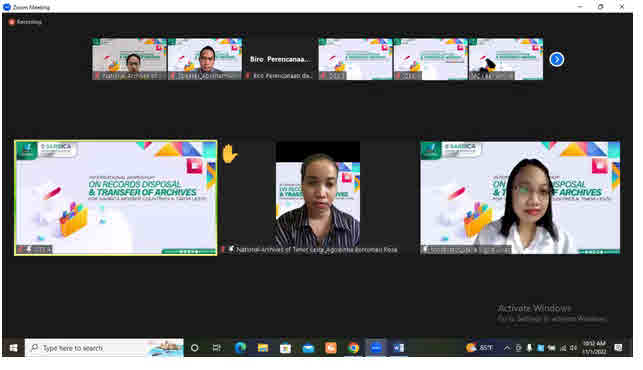Open the weather widget showing temperature
The width and height of the screenshot is (643, 370).
479,348
